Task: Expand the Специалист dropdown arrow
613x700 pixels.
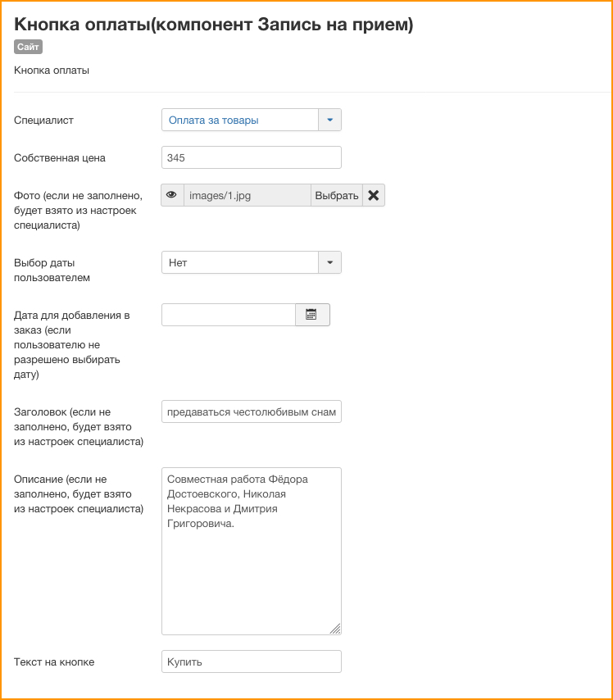Action: 330,120
